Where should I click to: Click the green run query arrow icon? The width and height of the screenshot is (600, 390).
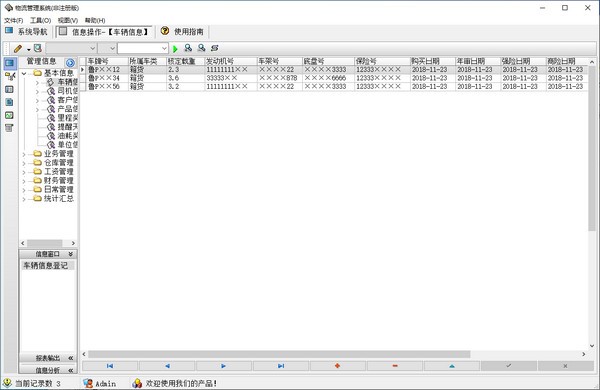point(175,49)
